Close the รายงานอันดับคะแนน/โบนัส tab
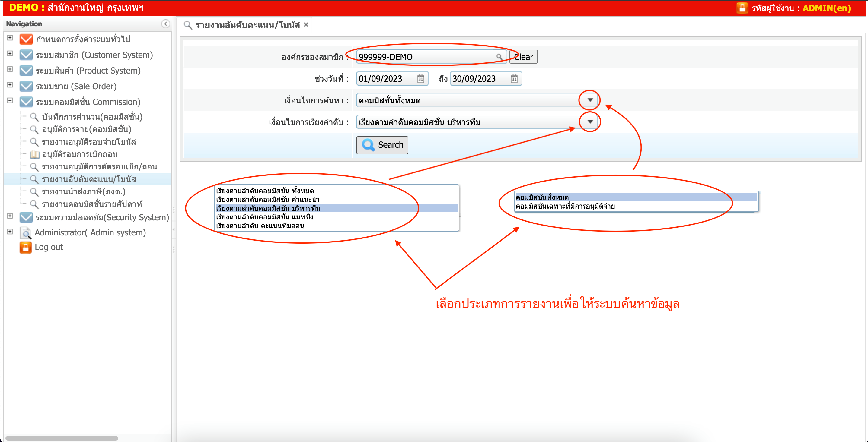 click(x=306, y=25)
